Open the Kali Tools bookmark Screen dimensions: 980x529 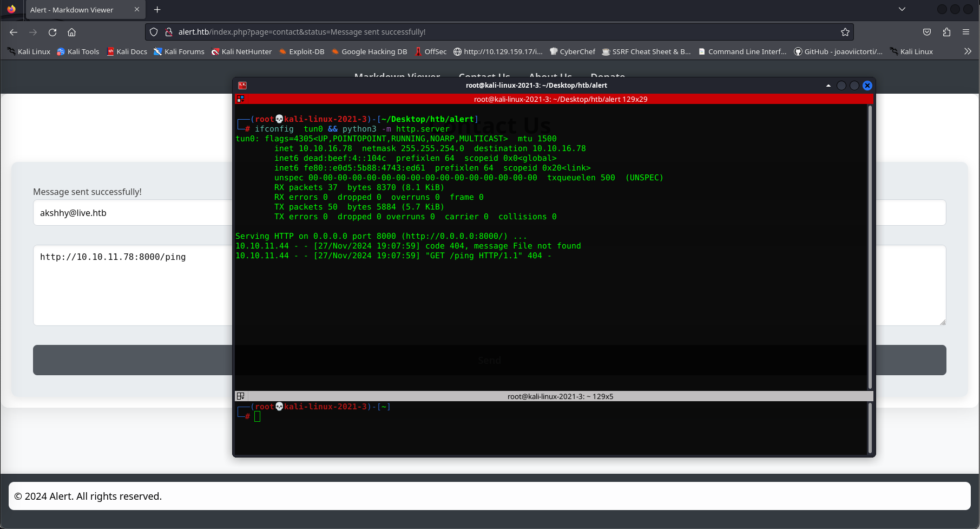[x=78, y=51]
